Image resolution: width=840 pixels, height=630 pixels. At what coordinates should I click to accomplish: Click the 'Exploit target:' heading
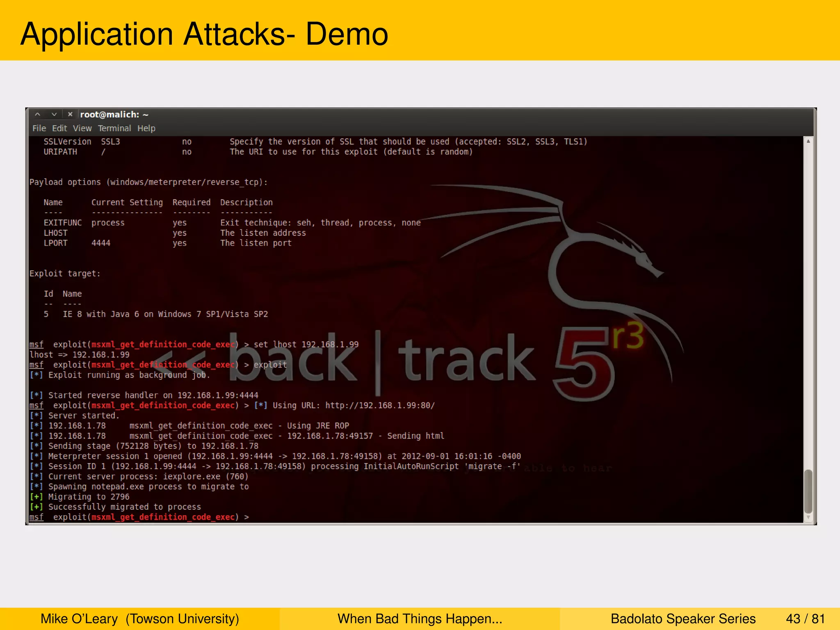tap(65, 274)
